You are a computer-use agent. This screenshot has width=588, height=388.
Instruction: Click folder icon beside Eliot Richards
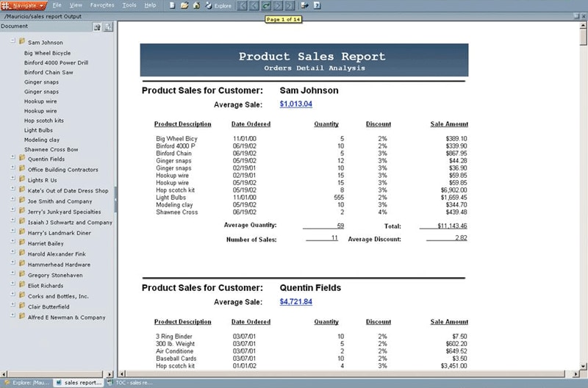(x=22, y=284)
